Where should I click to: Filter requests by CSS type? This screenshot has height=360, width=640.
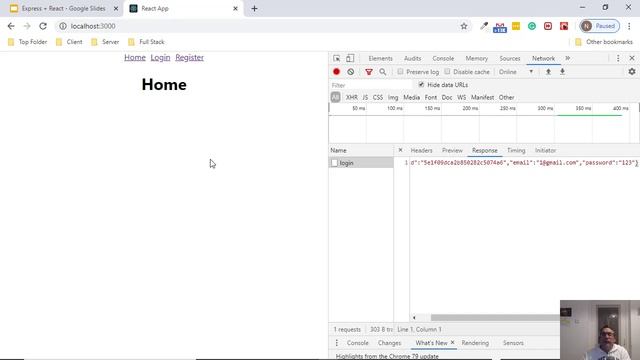[x=378, y=98]
